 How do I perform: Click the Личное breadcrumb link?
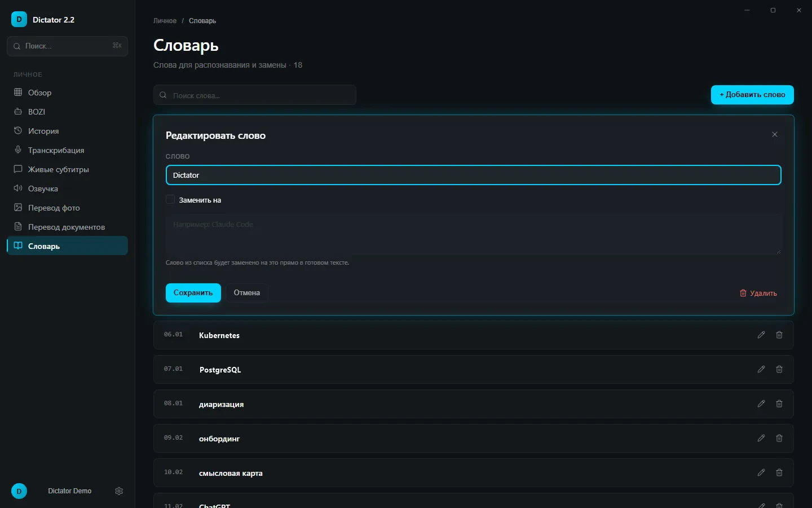click(165, 21)
